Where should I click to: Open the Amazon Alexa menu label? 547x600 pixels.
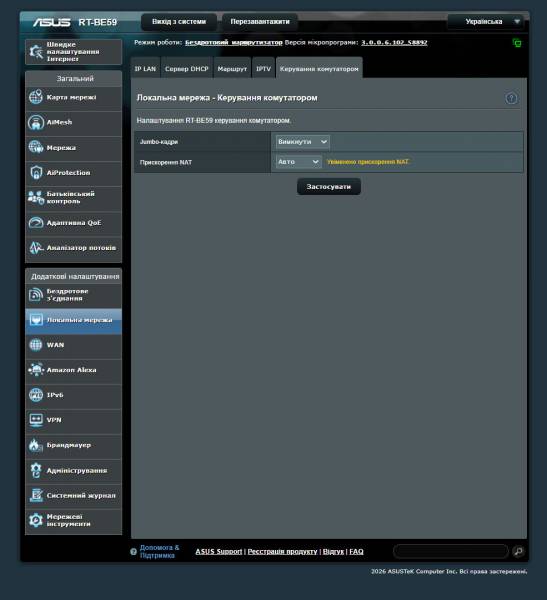72,370
